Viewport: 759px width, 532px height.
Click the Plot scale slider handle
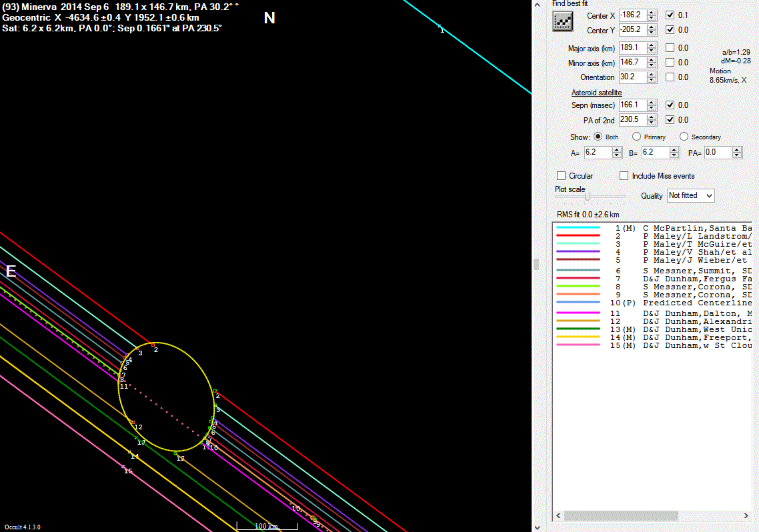point(587,197)
